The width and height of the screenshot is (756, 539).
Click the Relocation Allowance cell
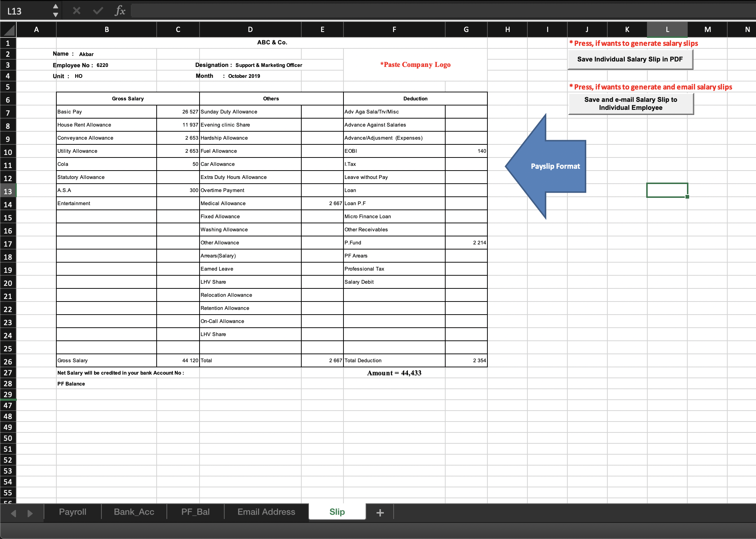[x=250, y=295]
